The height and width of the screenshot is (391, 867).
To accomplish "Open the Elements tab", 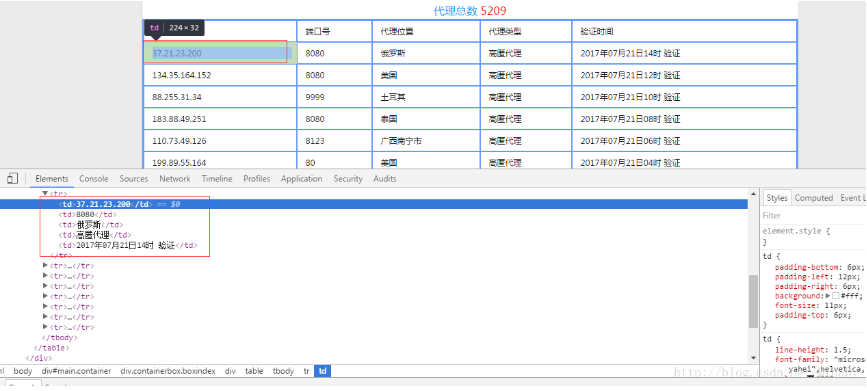I will tap(52, 179).
